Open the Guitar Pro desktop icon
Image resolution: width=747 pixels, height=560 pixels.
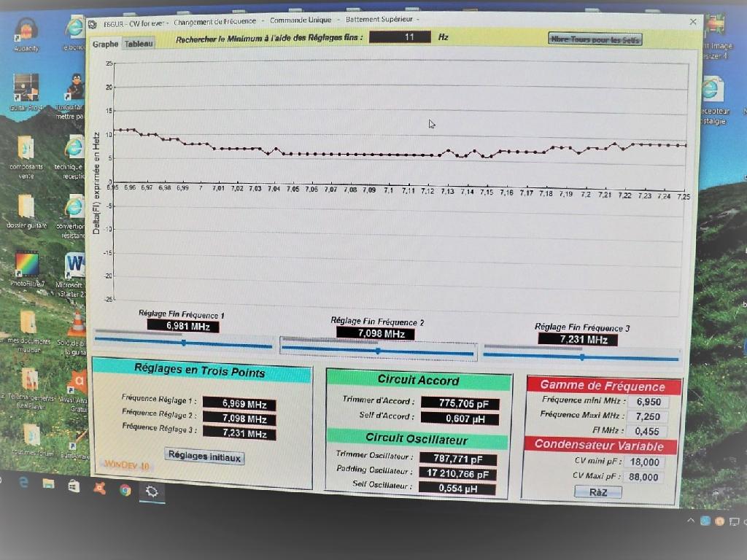coord(26,89)
